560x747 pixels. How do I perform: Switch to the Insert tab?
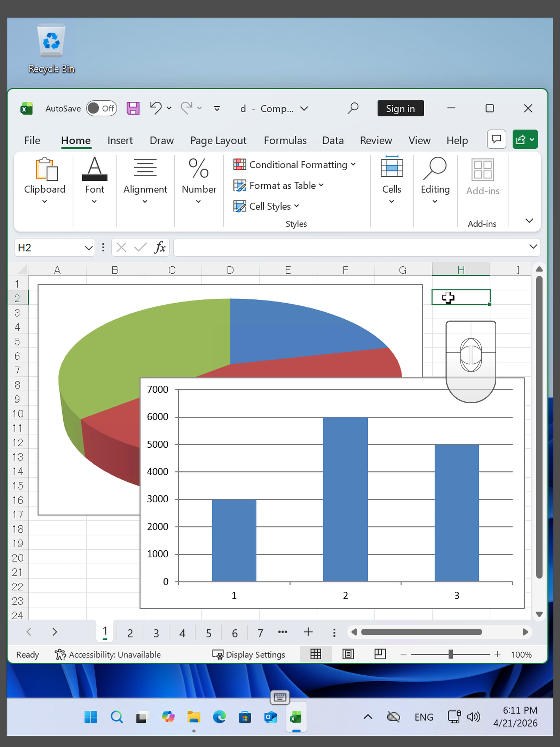click(120, 141)
